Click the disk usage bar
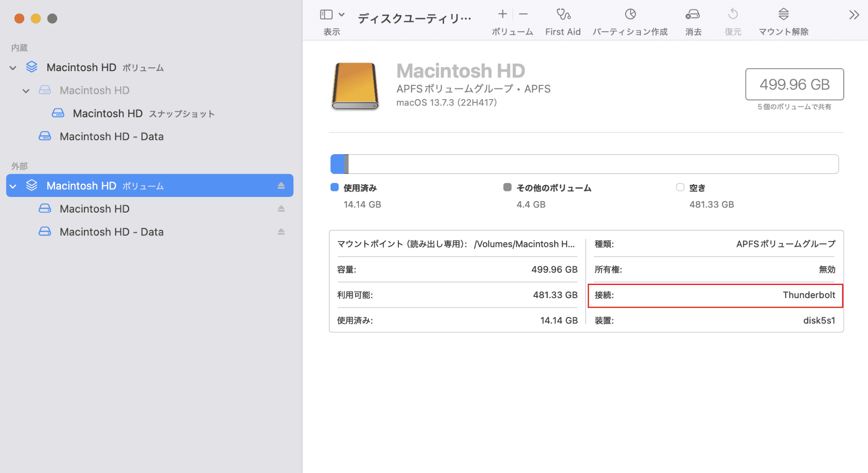 [584, 164]
